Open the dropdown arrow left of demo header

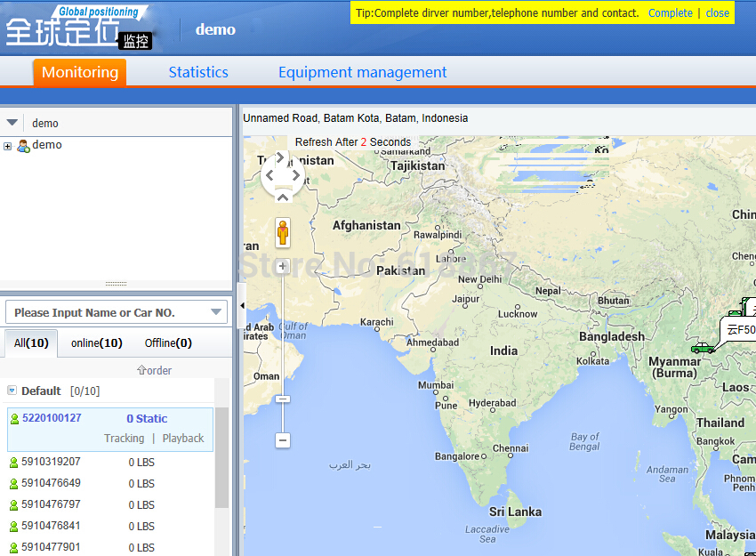coord(12,123)
